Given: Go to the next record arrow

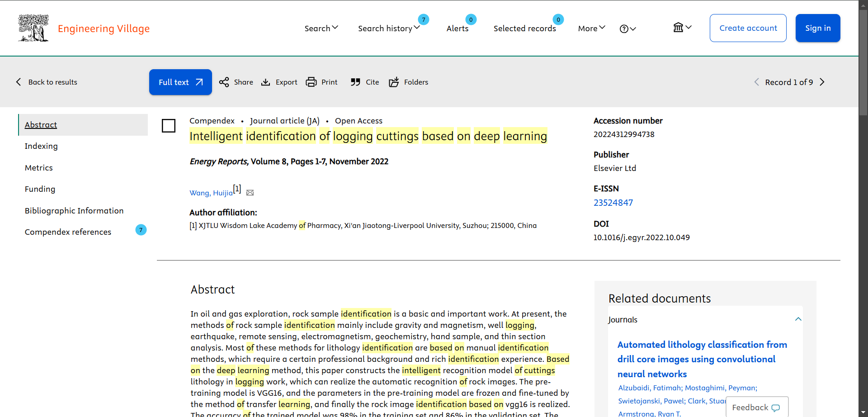Looking at the screenshot, I should pos(822,82).
